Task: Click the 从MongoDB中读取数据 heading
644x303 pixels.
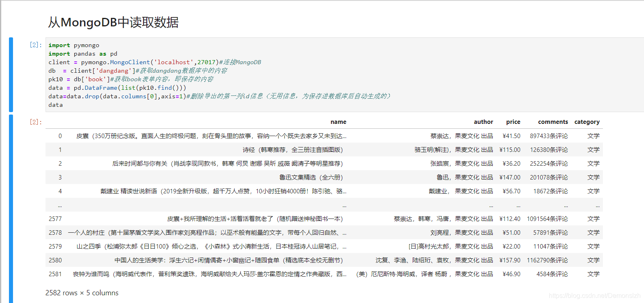Action: pyautogui.click(x=113, y=22)
